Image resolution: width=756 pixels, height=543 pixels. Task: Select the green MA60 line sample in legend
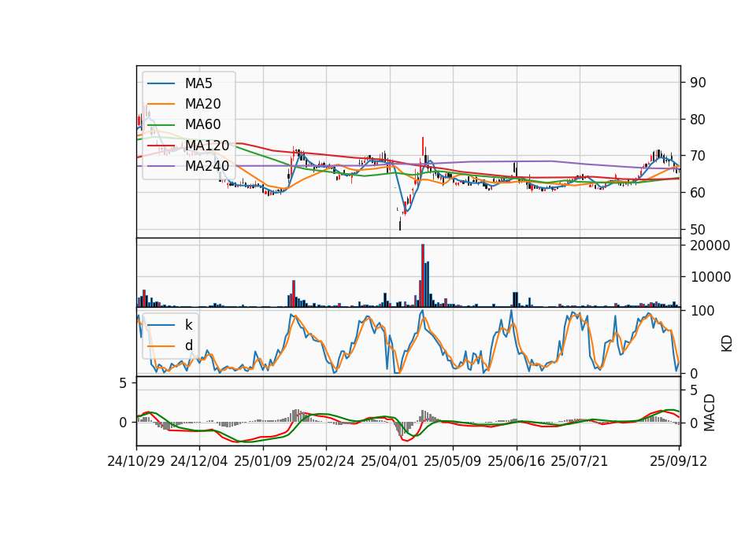click(x=161, y=125)
